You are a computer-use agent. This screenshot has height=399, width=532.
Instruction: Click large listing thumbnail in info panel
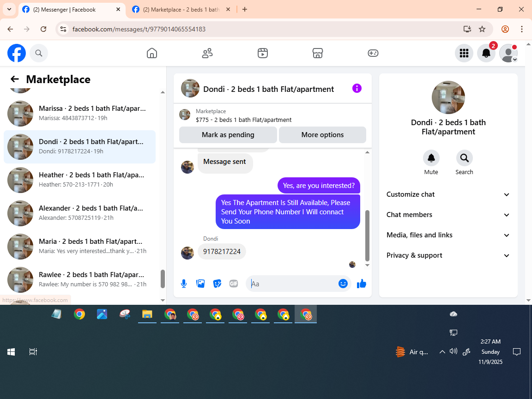448,97
